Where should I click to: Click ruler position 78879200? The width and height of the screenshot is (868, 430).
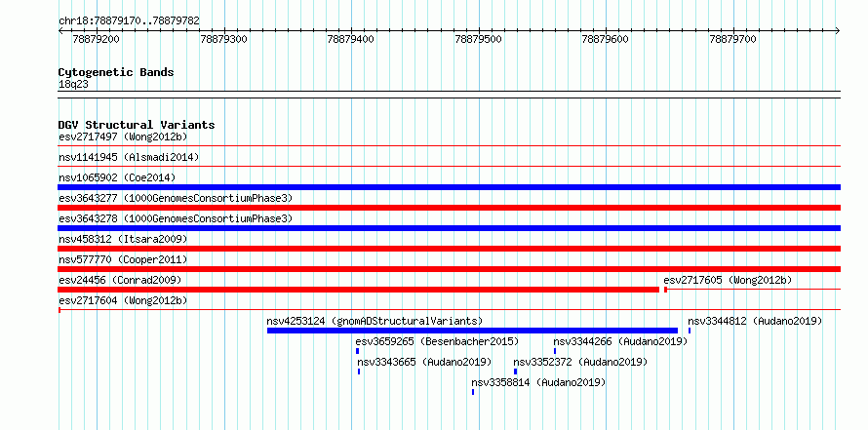point(97,39)
